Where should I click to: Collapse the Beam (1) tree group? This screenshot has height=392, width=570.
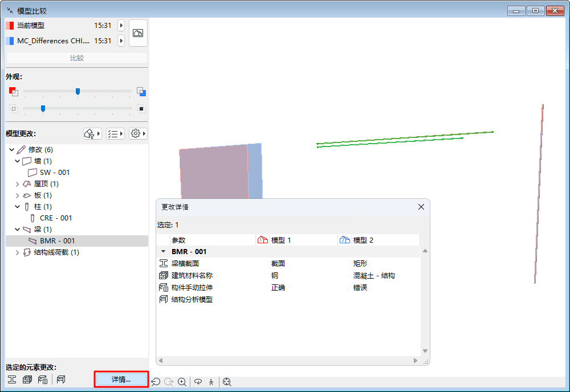click(x=18, y=230)
